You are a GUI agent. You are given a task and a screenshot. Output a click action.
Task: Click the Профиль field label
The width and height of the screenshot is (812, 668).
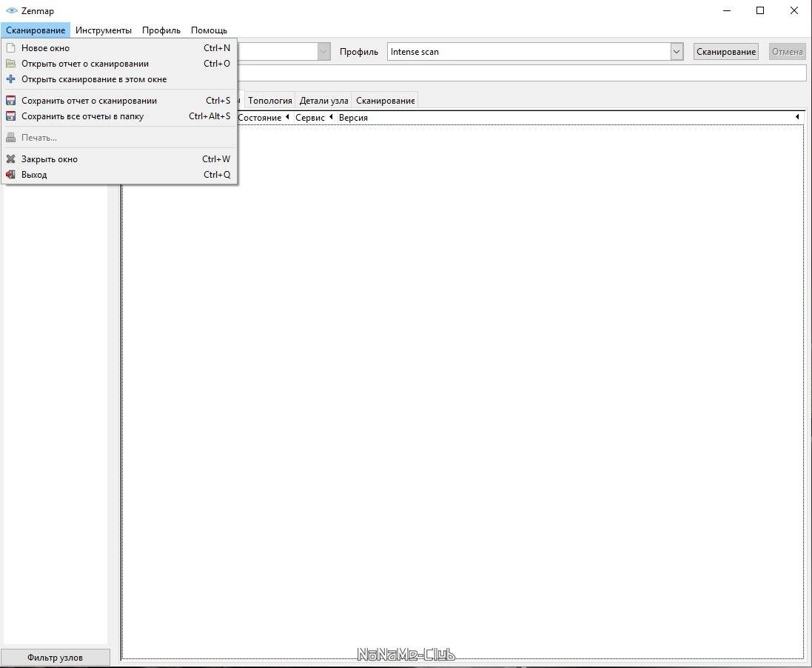point(359,52)
